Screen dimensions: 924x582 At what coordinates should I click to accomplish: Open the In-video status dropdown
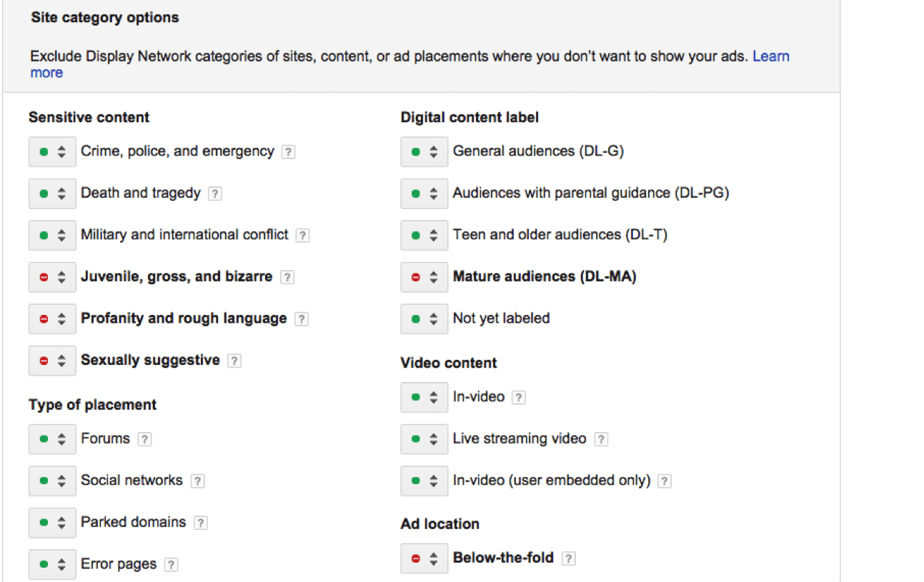424,398
